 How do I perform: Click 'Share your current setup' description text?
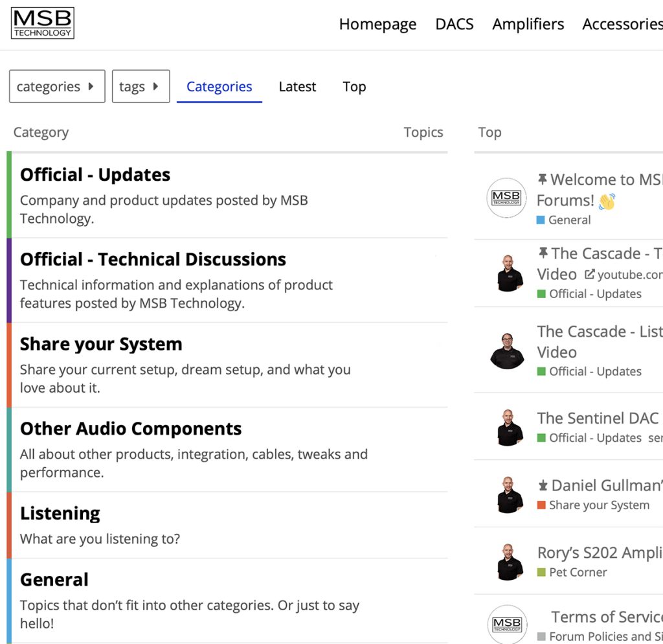[x=185, y=379]
